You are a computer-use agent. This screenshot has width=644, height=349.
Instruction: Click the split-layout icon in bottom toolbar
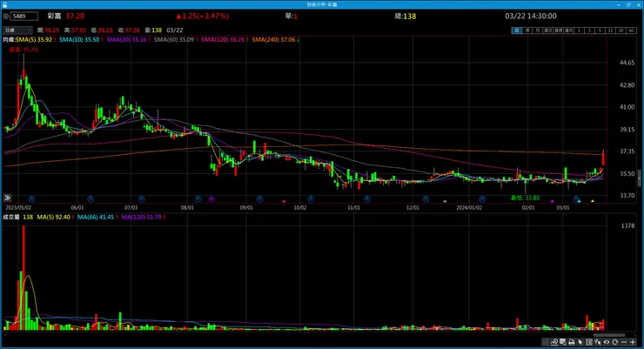(589, 342)
